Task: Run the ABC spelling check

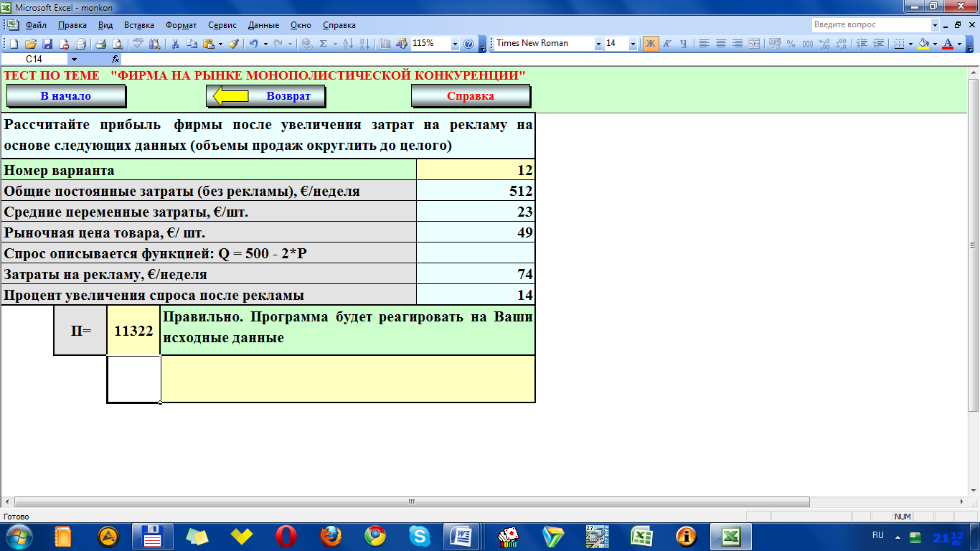Action: [138, 44]
